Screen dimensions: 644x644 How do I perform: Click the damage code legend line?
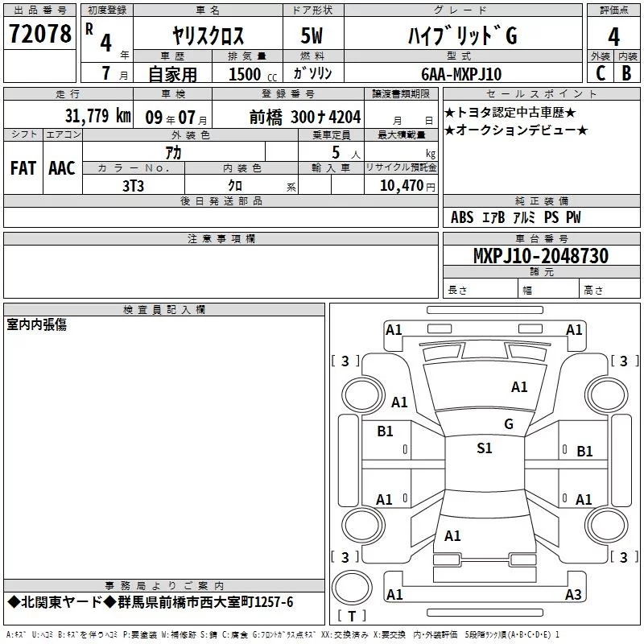[283, 634]
